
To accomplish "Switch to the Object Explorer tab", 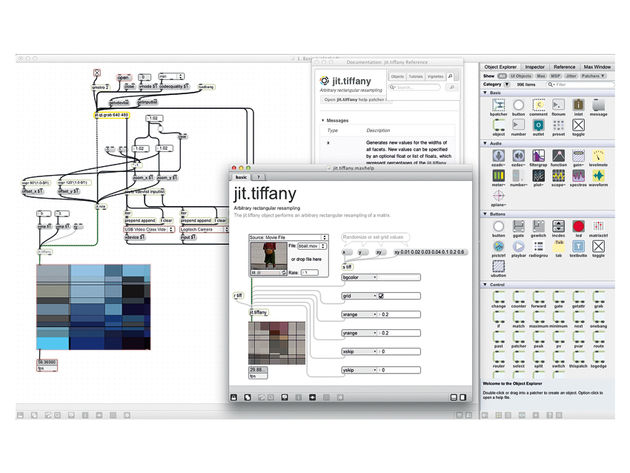I will point(500,67).
